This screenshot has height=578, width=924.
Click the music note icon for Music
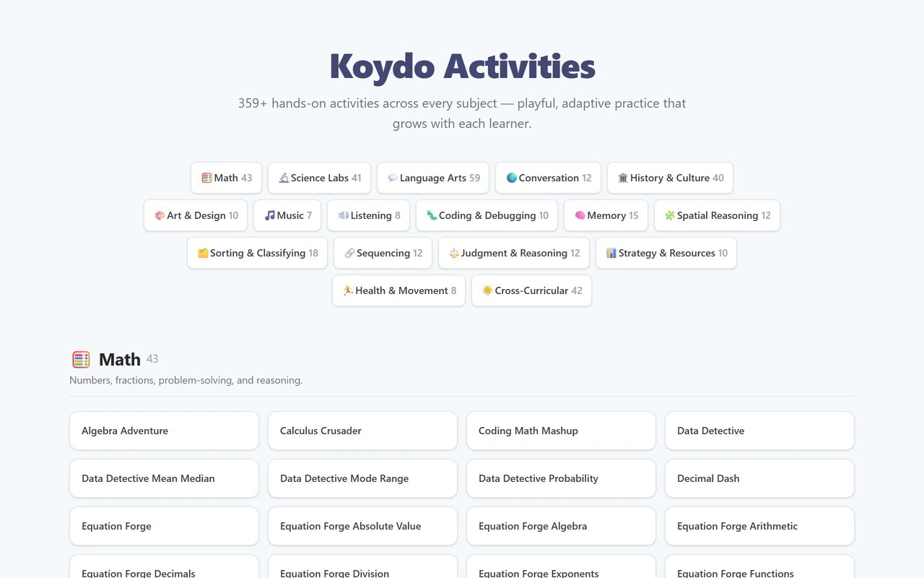[x=270, y=215]
